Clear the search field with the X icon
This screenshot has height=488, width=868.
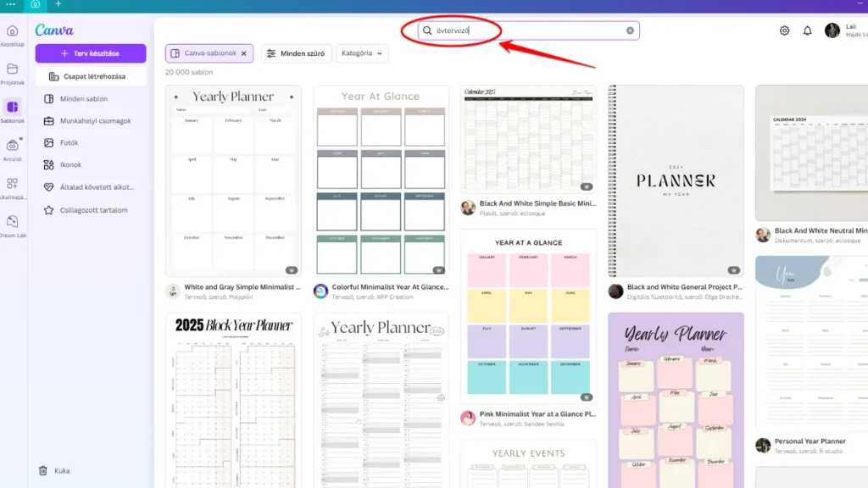[x=630, y=30]
